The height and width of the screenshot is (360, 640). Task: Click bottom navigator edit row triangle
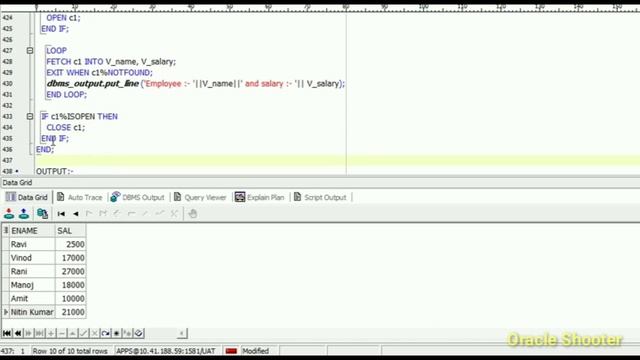pos(73,333)
